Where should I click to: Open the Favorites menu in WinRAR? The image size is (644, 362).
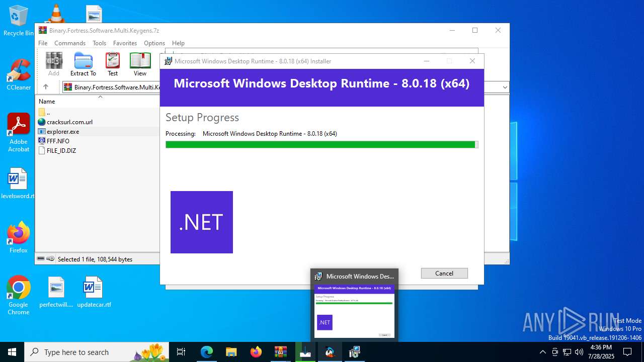pos(125,43)
